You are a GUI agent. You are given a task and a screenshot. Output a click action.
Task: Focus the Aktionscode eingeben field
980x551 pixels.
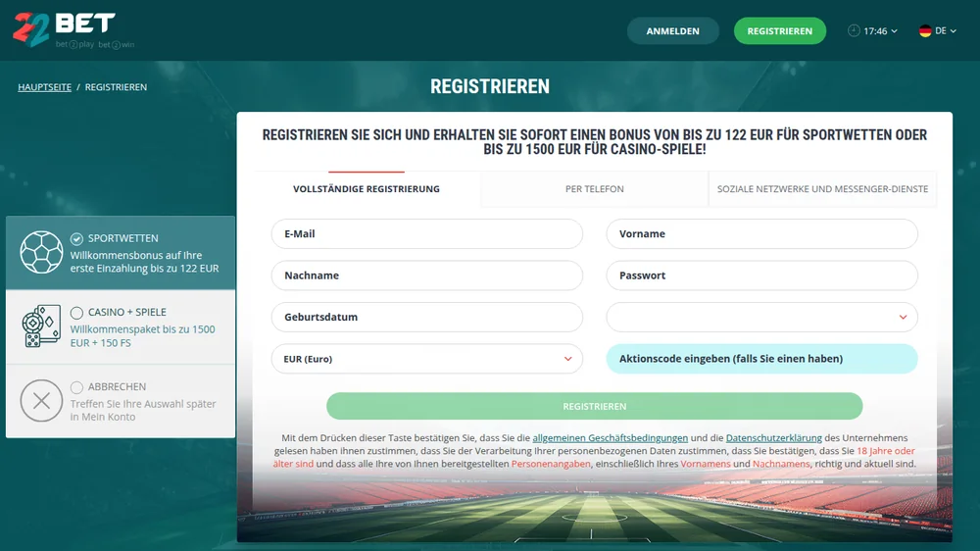point(761,359)
